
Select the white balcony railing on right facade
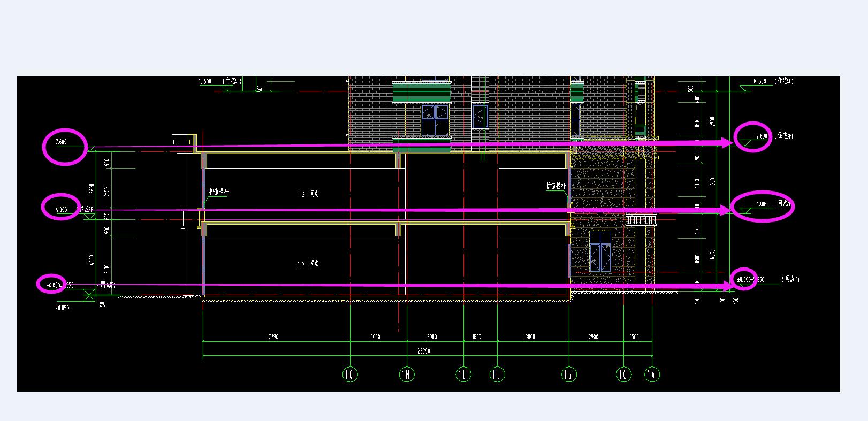click(641, 220)
